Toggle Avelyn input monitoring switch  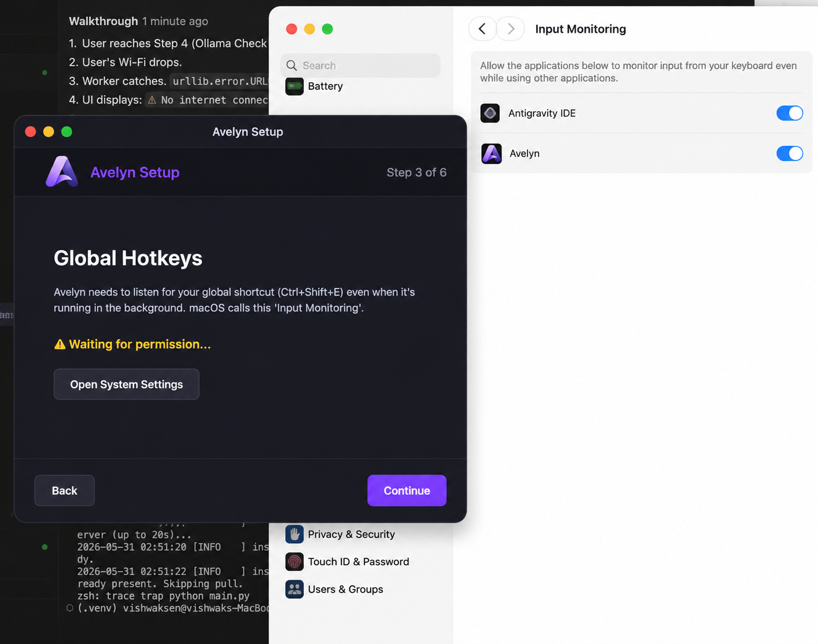[x=790, y=153]
